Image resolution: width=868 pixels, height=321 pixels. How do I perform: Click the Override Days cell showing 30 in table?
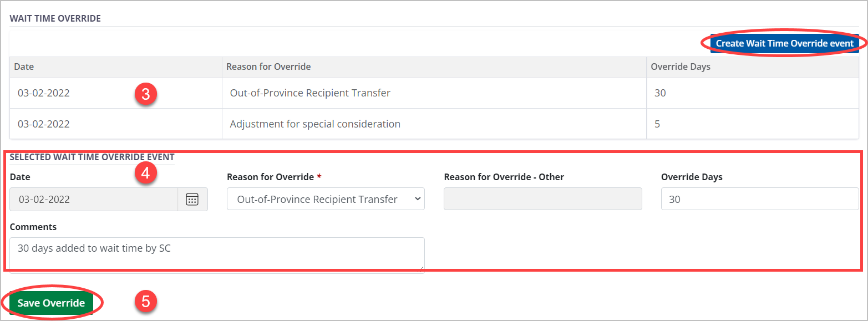660,93
